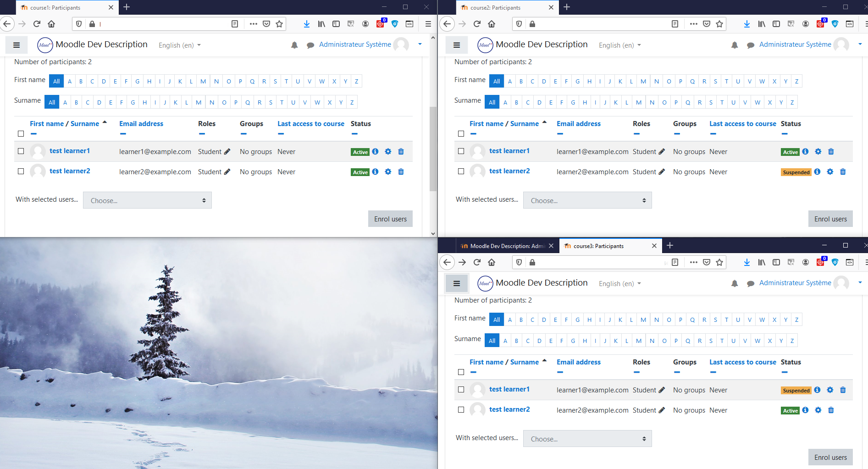Open English (en) language menu in course1
Screen dimensions: 868x469
point(180,45)
